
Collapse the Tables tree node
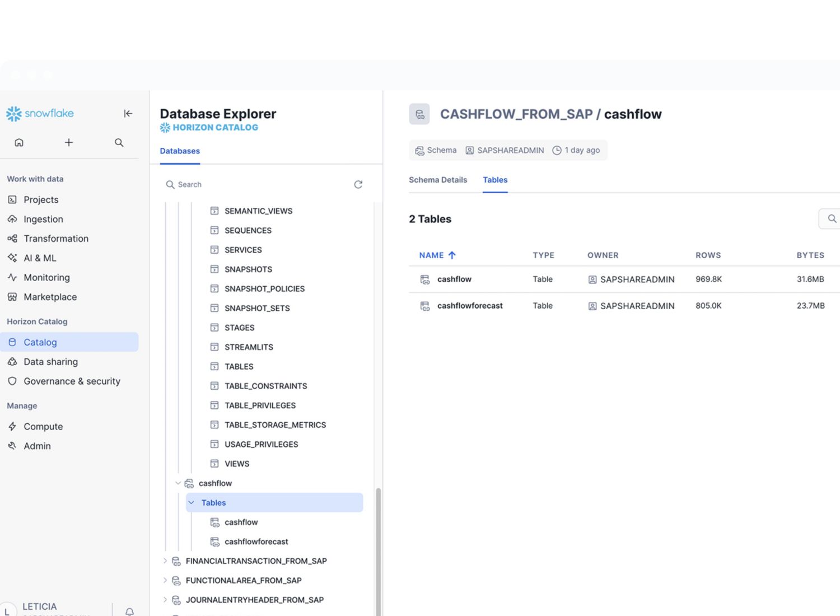(192, 503)
